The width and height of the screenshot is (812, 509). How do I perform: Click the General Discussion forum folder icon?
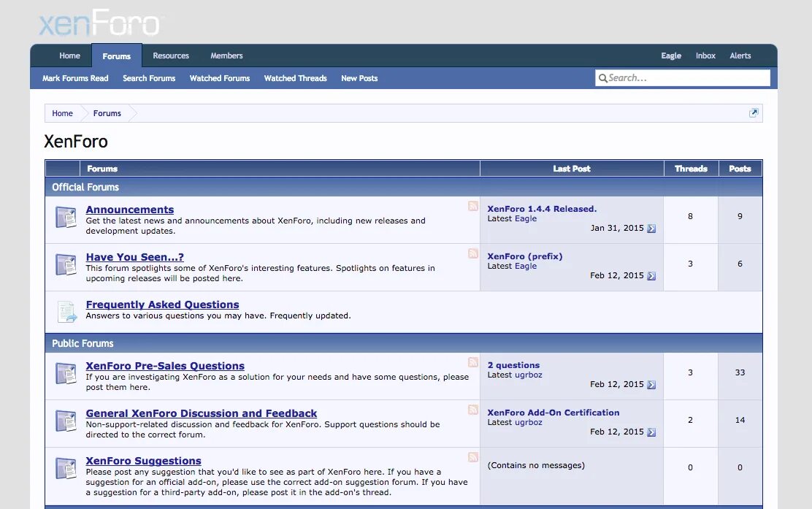66,421
